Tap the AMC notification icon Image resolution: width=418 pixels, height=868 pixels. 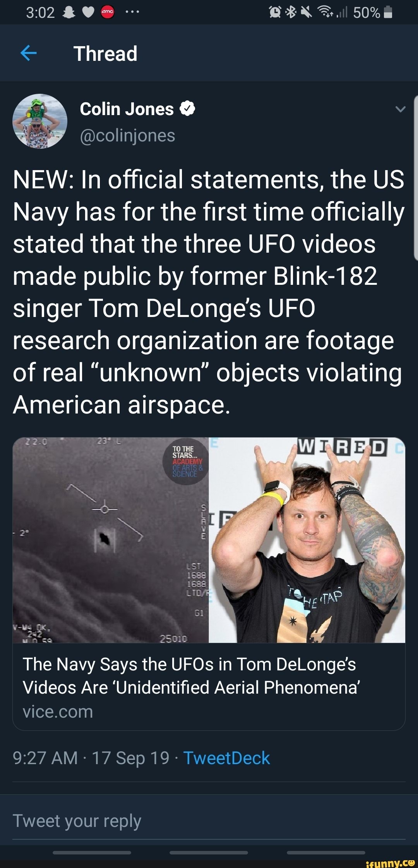coord(107,13)
